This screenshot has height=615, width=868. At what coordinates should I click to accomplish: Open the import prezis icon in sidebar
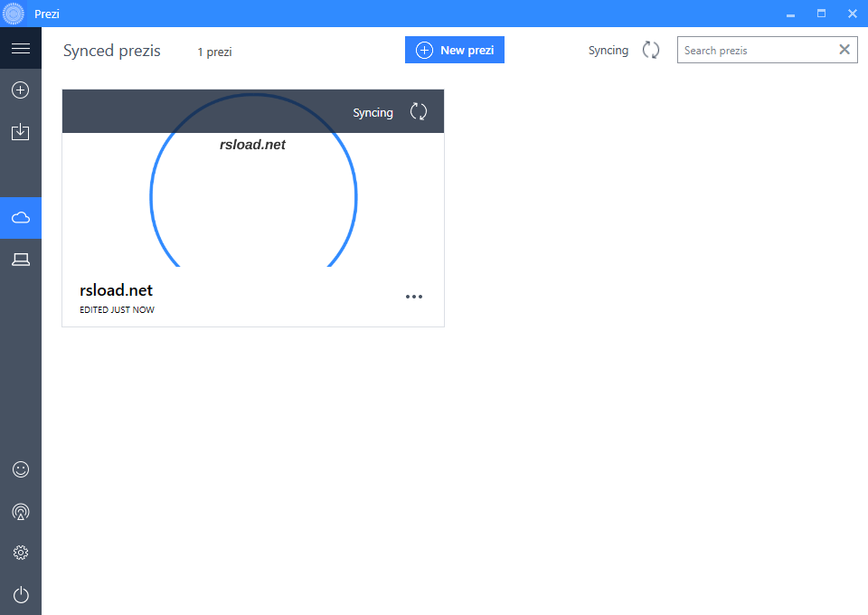(21, 132)
